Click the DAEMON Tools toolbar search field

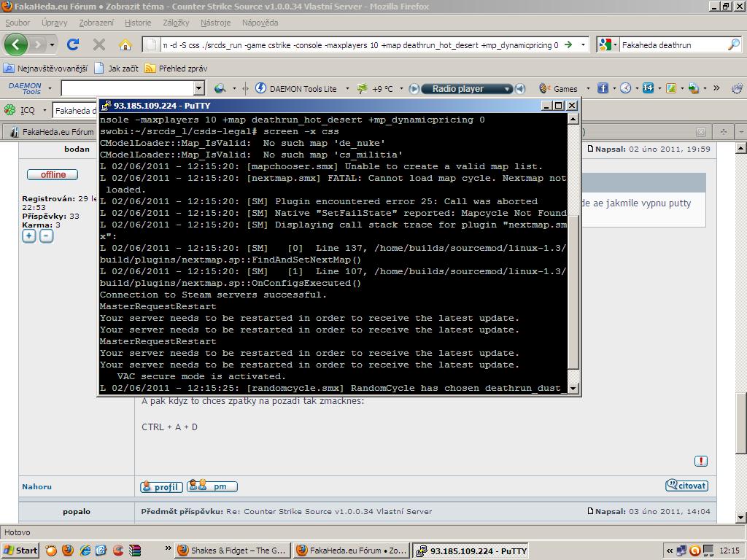[128, 88]
